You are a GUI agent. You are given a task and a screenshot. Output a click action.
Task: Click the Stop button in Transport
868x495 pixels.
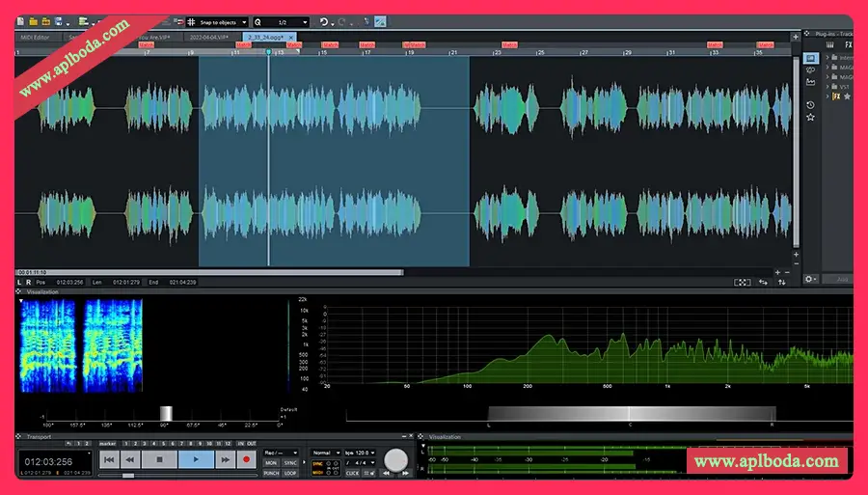click(x=158, y=460)
